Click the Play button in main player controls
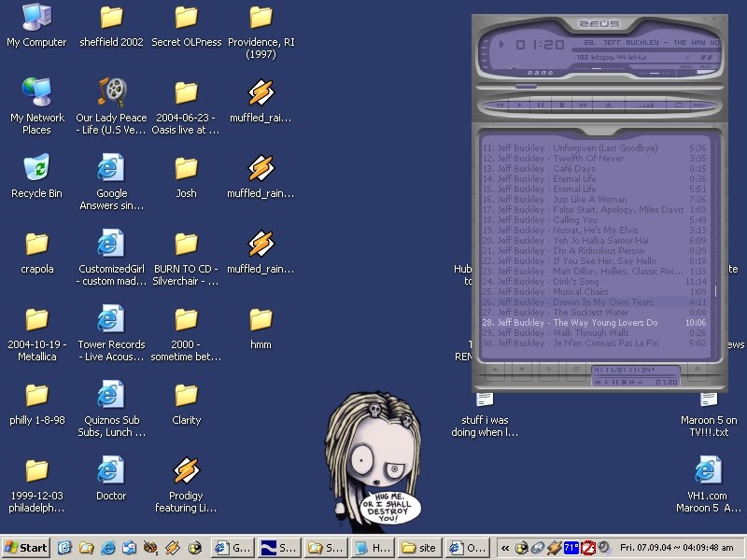Viewport: 747px width, 560px height. tap(520, 105)
